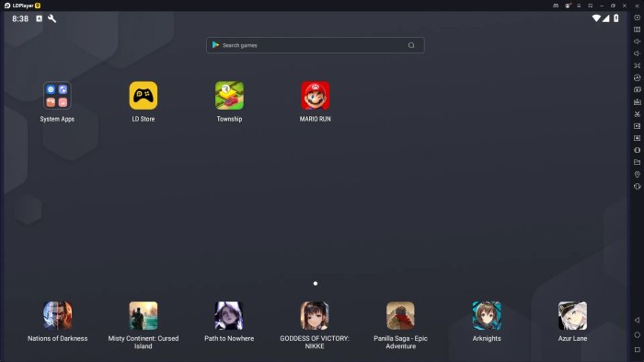
Task: Click the user account icon in the title bar
Action: 568,6
